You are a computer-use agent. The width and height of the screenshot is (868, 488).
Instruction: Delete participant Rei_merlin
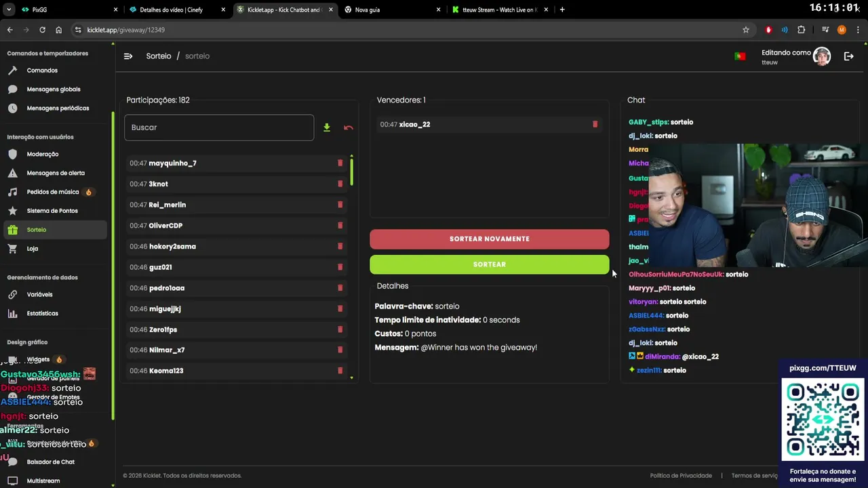(x=340, y=205)
